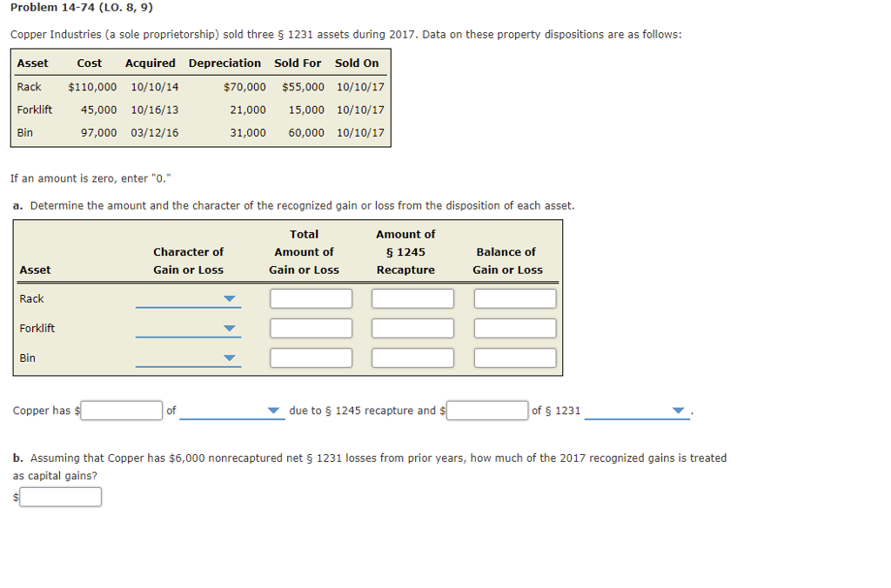Click Bin's Total Amount of Gain field

[x=311, y=357]
